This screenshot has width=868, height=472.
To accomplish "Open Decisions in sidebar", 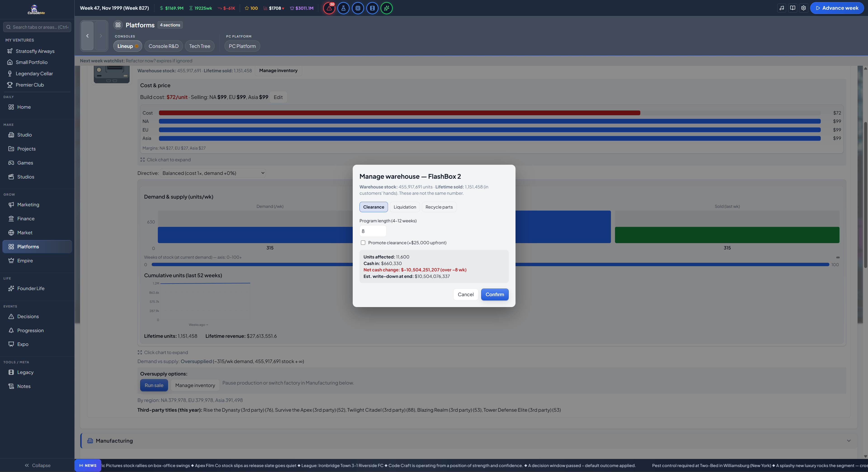I will pos(37,317).
